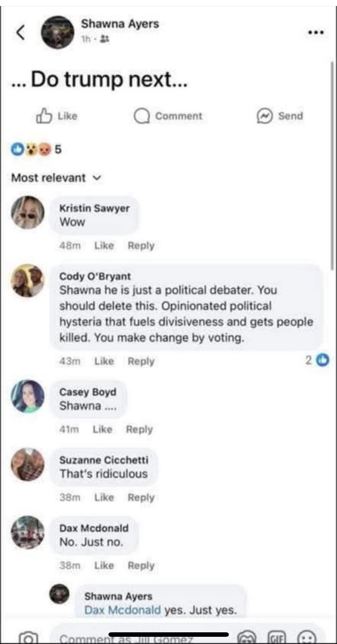This screenshot has height=644, width=337.
Task: Open the avatar sticker icon
Action: pos(247,638)
